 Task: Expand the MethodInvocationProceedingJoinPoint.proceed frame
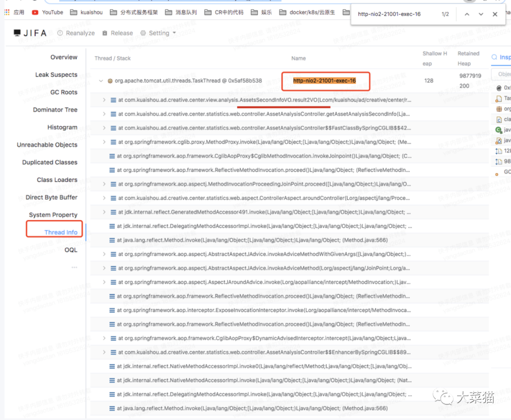[104, 184]
